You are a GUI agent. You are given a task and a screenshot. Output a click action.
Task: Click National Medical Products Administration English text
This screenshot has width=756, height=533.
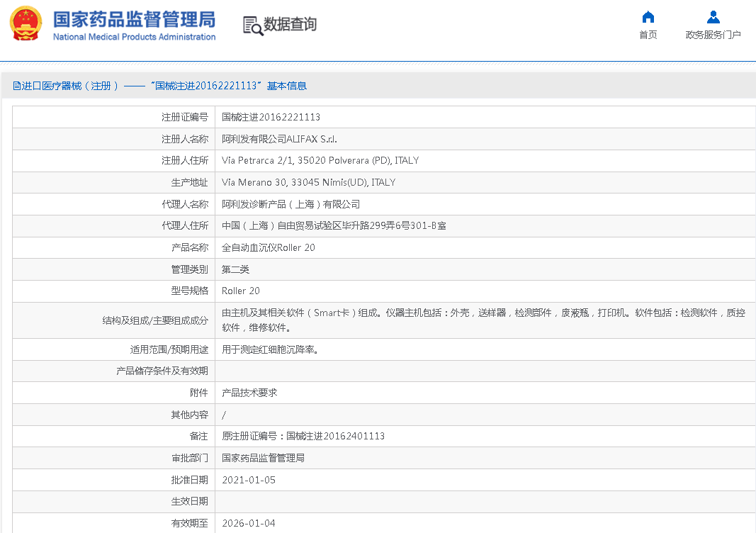click(134, 37)
